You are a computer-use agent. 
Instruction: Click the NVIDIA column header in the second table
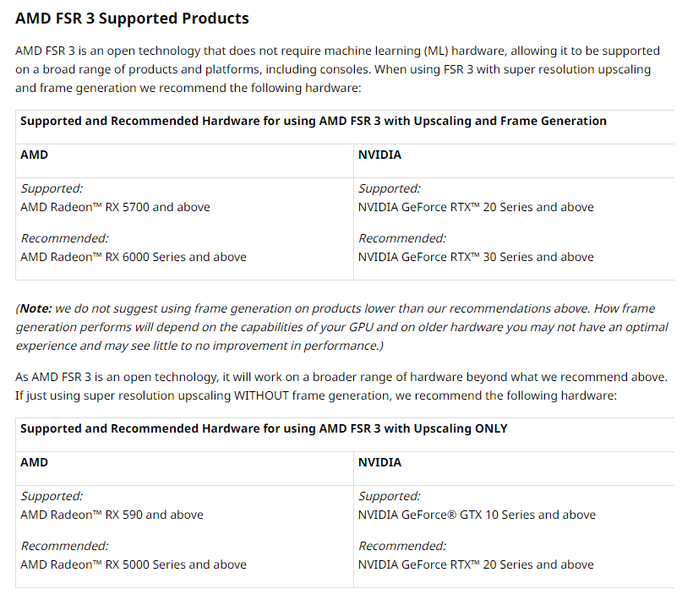pyautogui.click(x=380, y=463)
